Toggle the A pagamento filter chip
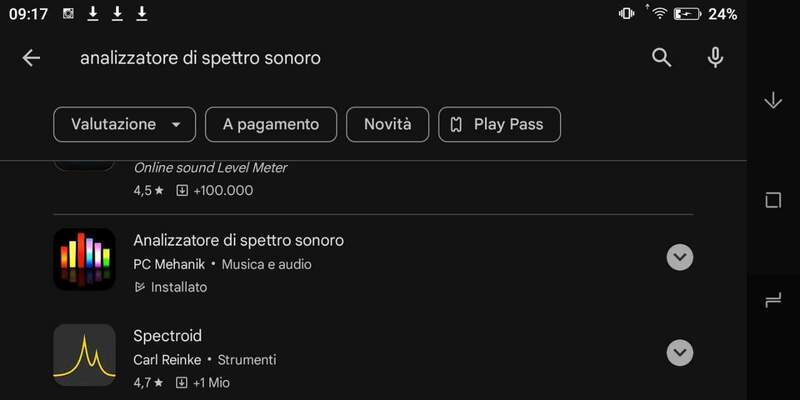800x400 pixels. (271, 125)
